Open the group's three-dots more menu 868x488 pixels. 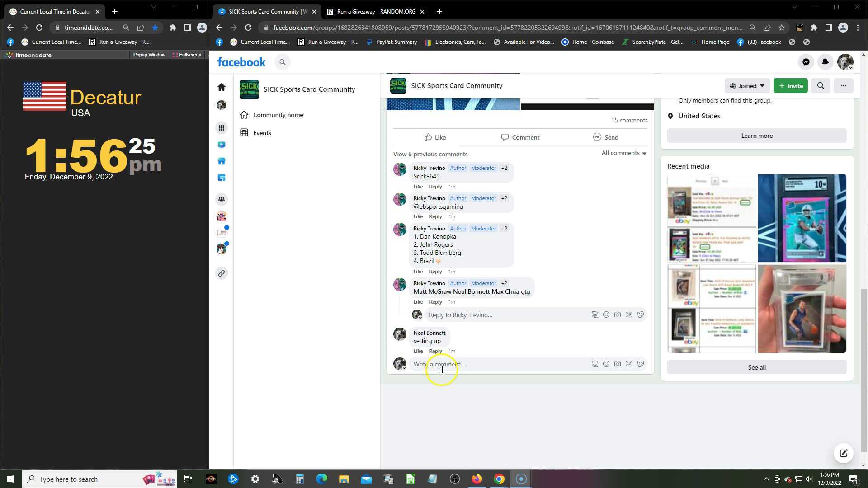[843, 86]
